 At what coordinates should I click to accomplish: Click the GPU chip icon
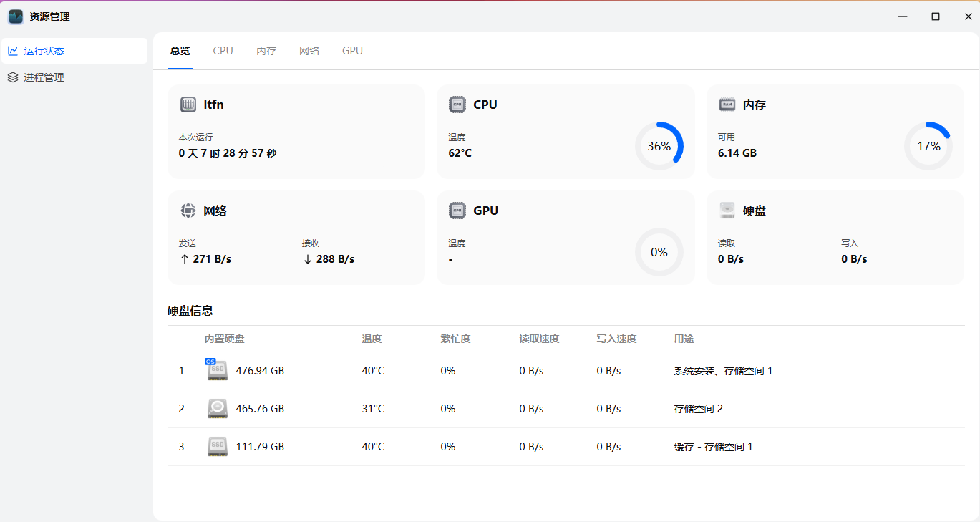coord(457,211)
